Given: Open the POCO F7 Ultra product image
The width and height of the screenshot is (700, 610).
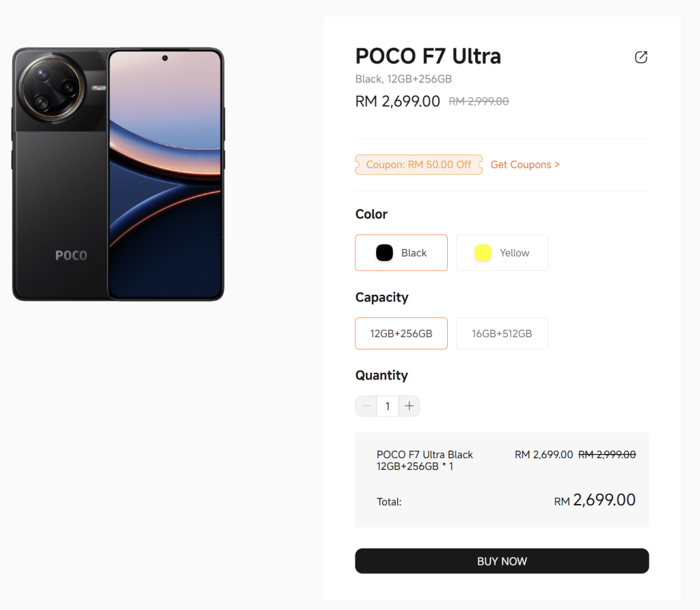Looking at the screenshot, I should click(118, 174).
